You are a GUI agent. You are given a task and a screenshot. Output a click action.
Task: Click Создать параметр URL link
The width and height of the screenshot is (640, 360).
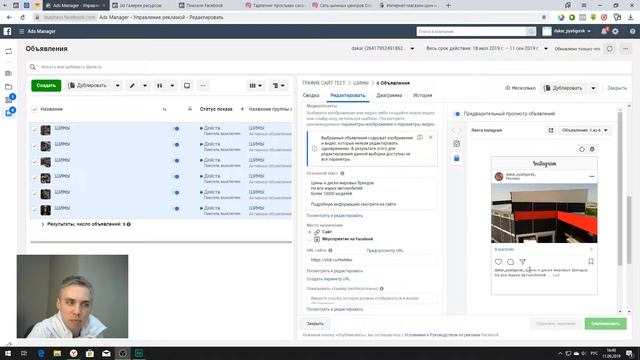click(x=328, y=279)
